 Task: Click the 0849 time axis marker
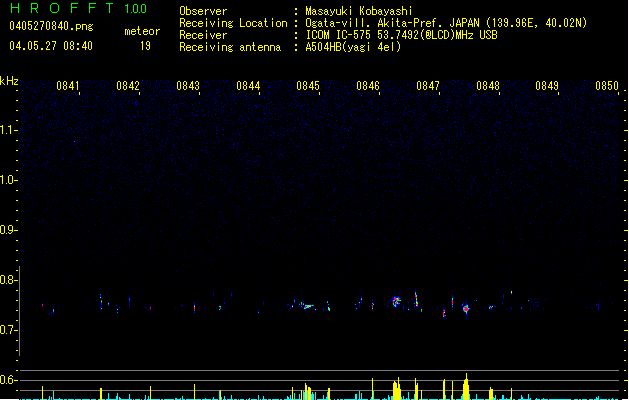[x=547, y=85]
